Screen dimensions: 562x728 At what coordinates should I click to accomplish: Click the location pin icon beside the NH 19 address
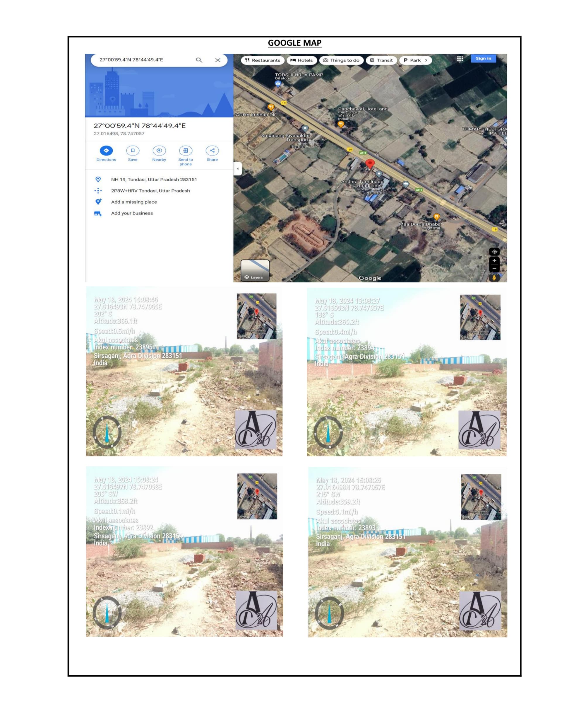(x=98, y=179)
